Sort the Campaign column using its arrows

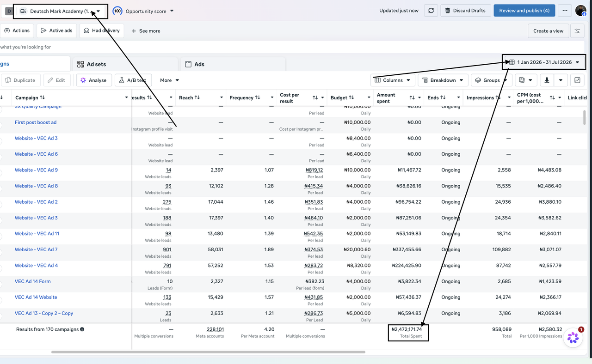click(43, 97)
